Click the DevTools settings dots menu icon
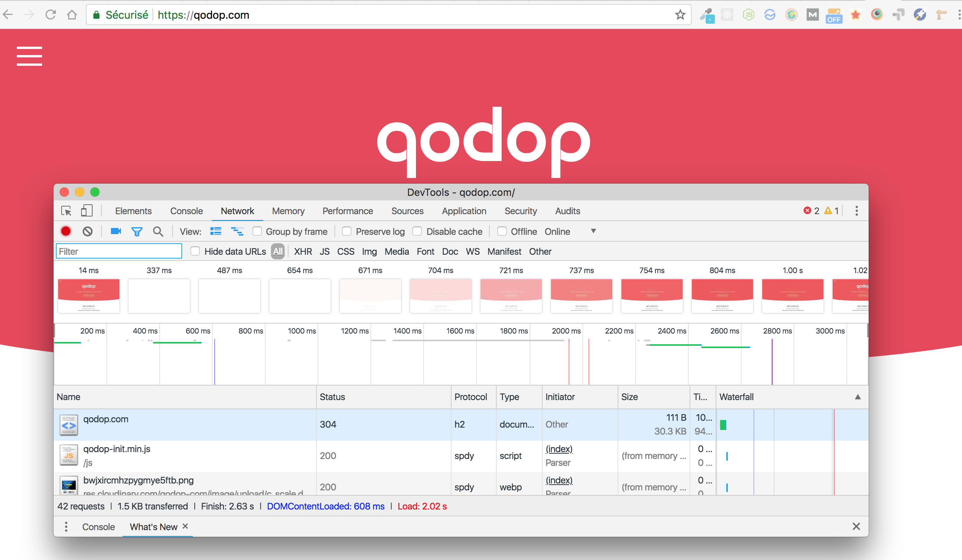 point(856,211)
